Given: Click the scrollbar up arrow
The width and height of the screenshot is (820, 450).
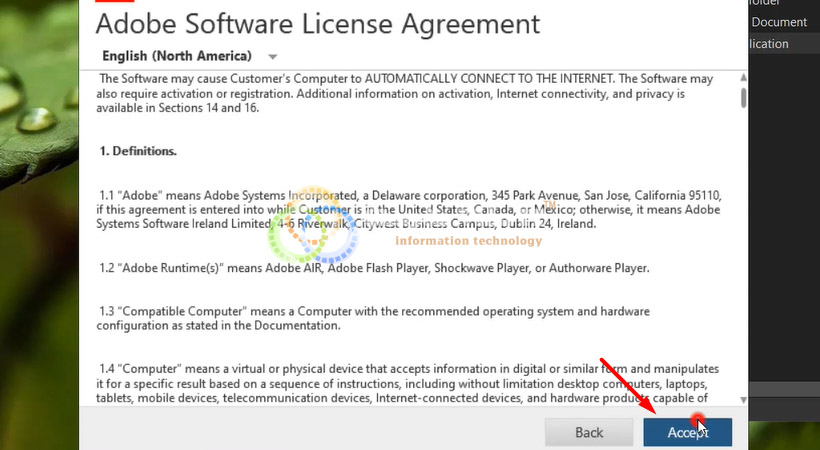Looking at the screenshot, I should tap(743, 78).
